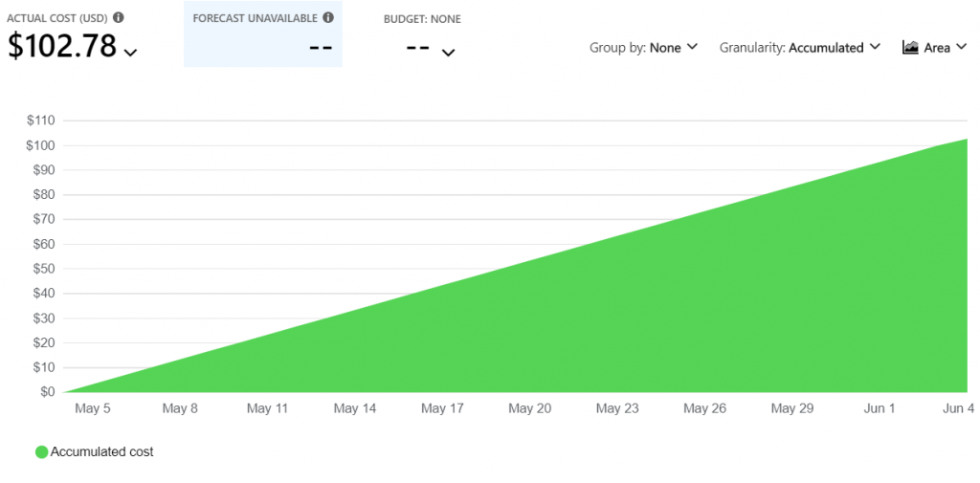Open the Granularity: Accumulated dropdown

799,47
